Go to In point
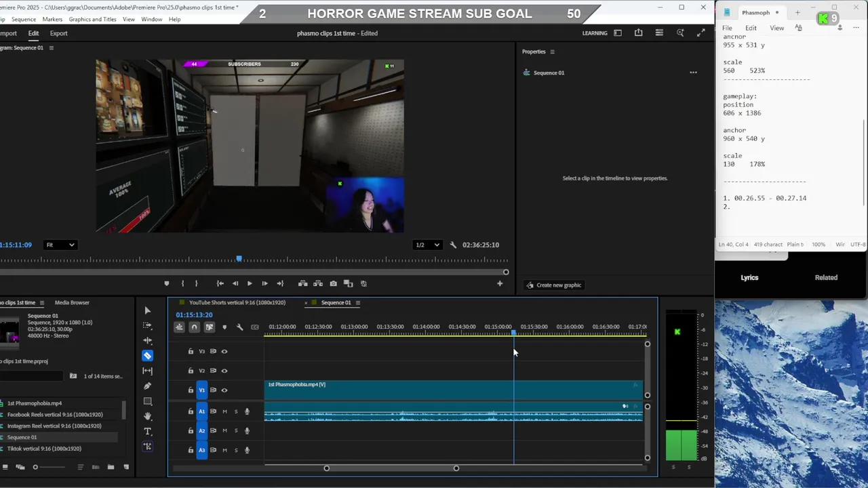The image size is (868, 488). coord(220,283)
